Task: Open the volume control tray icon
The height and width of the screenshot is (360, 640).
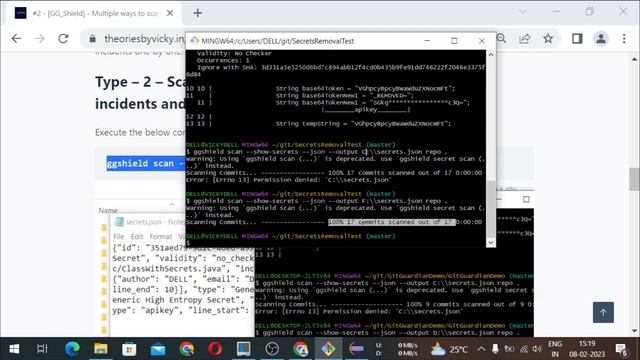Action: click(x=537, y=349)
